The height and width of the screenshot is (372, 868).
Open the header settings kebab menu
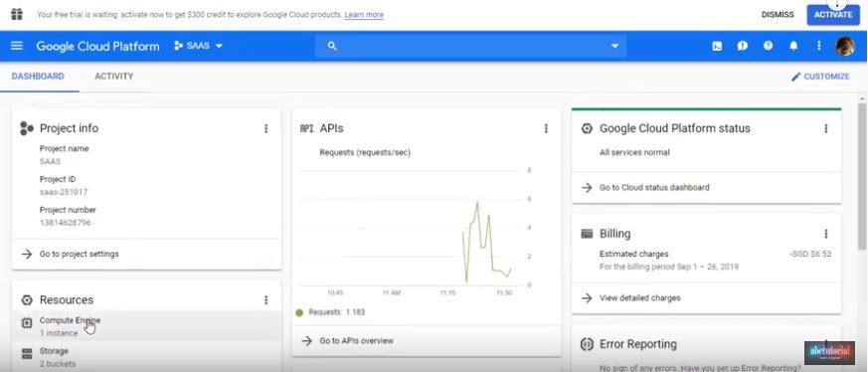(818, 46)
